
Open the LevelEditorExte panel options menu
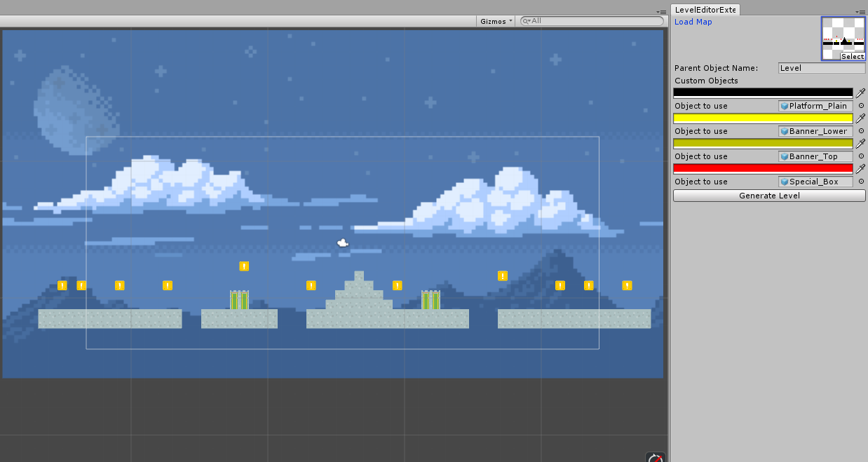[860, 12]
